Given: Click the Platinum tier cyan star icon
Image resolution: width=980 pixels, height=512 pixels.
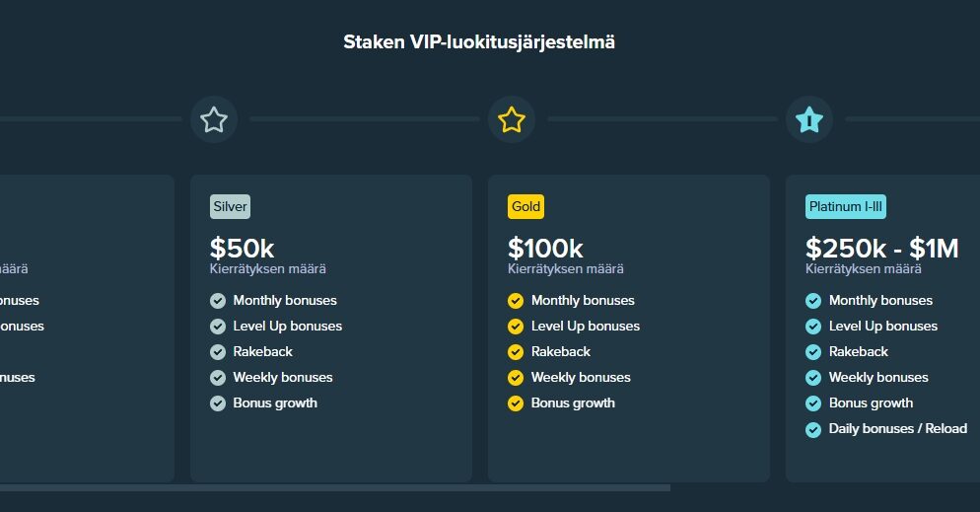Looking at the screenshot, I should (809, 119).
